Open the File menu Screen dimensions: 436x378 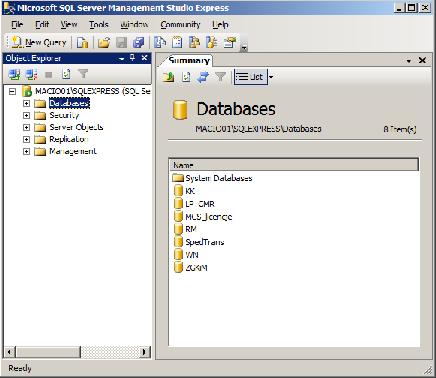click(17, 24)
